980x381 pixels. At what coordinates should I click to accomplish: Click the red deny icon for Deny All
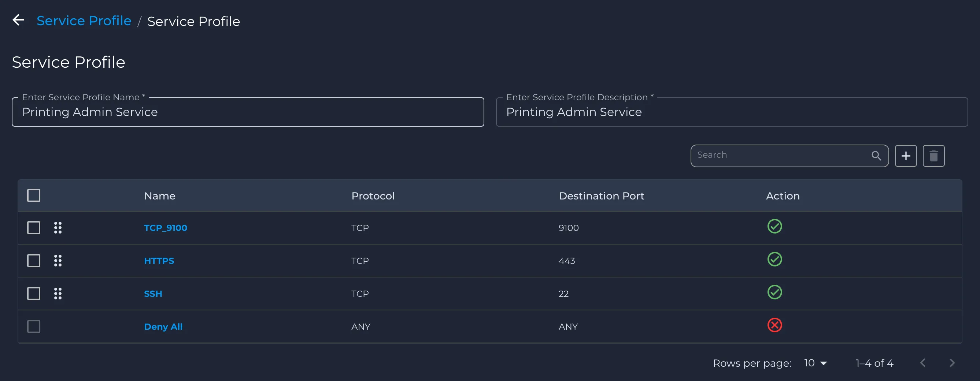pos(774,325)
